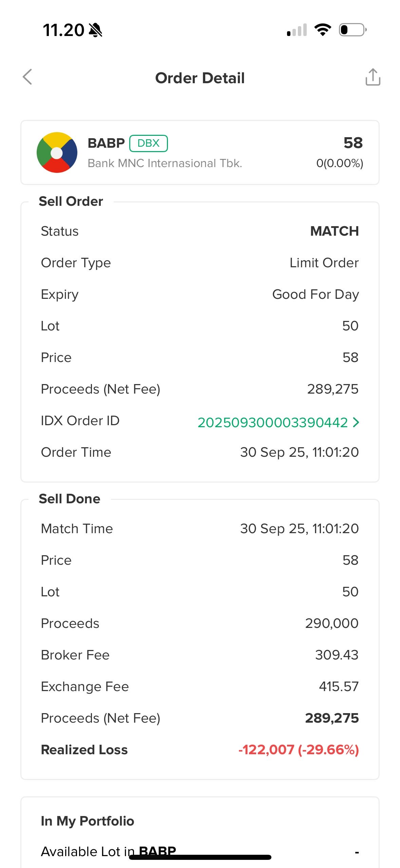Tap the Order Detail page title

pos(200,78)
